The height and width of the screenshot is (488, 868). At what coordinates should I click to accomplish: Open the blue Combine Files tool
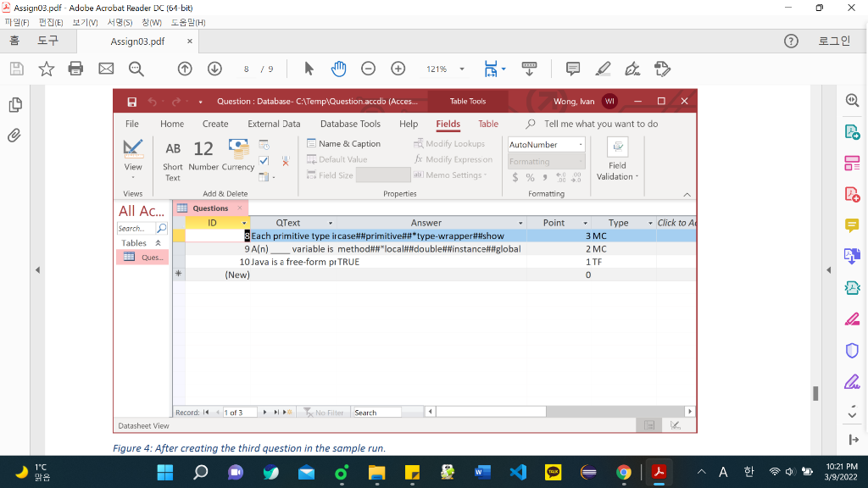853,256
